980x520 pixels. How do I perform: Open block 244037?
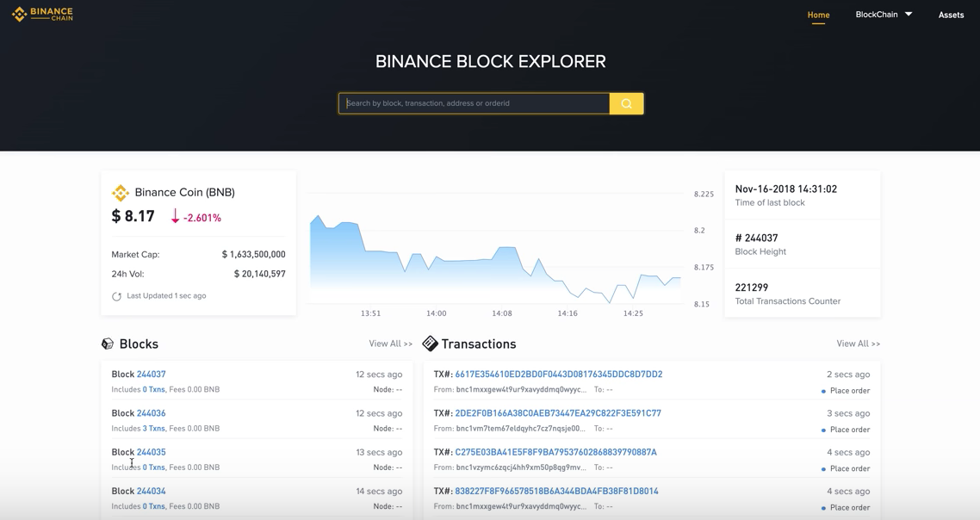[152, 375]
